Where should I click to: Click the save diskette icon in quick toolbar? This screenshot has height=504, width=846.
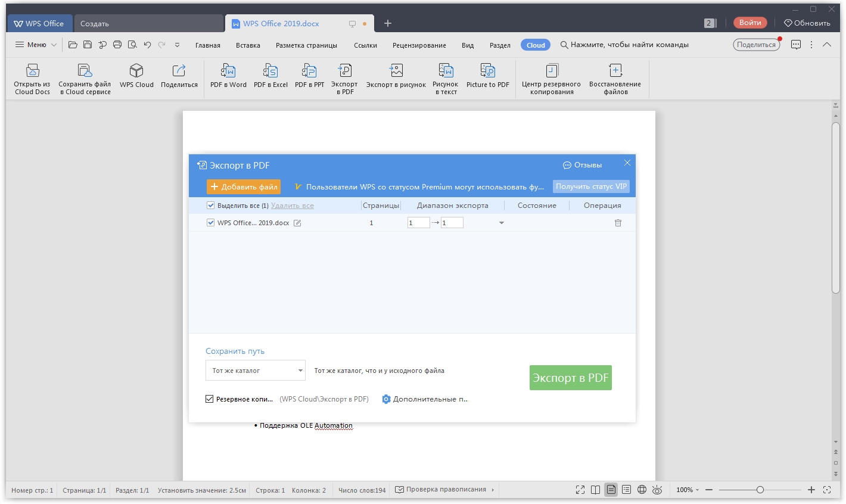88,45
